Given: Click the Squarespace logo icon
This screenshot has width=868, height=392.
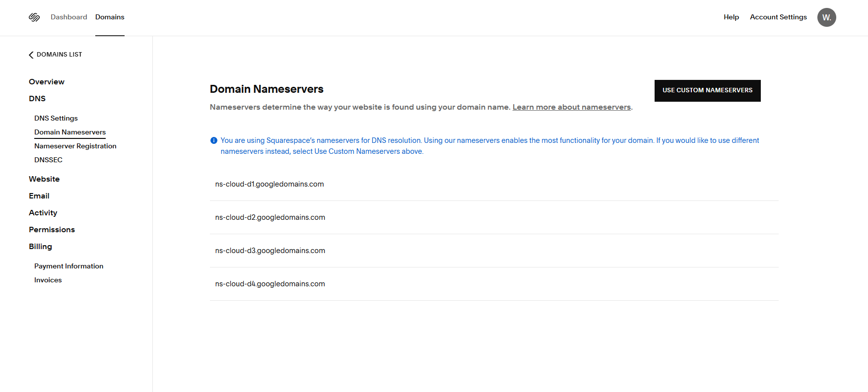Looking at the screenshot, I should click(34, 17).
